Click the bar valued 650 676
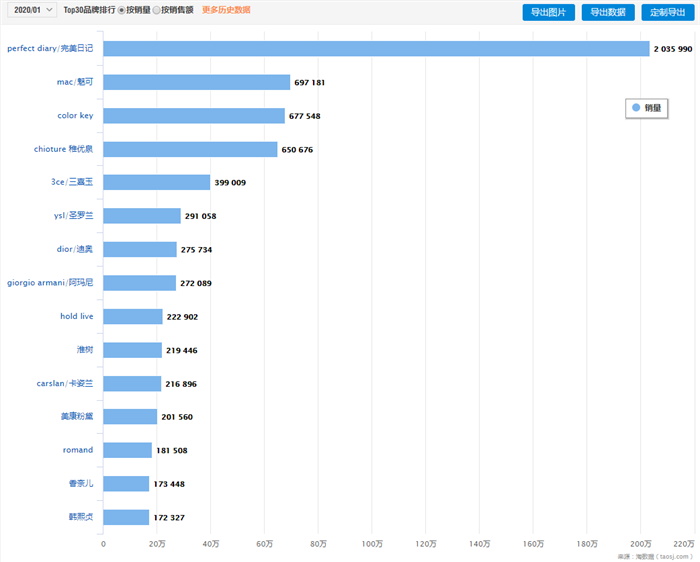The width and height of the screenshot is (700, 562). [x=191, y=150]
